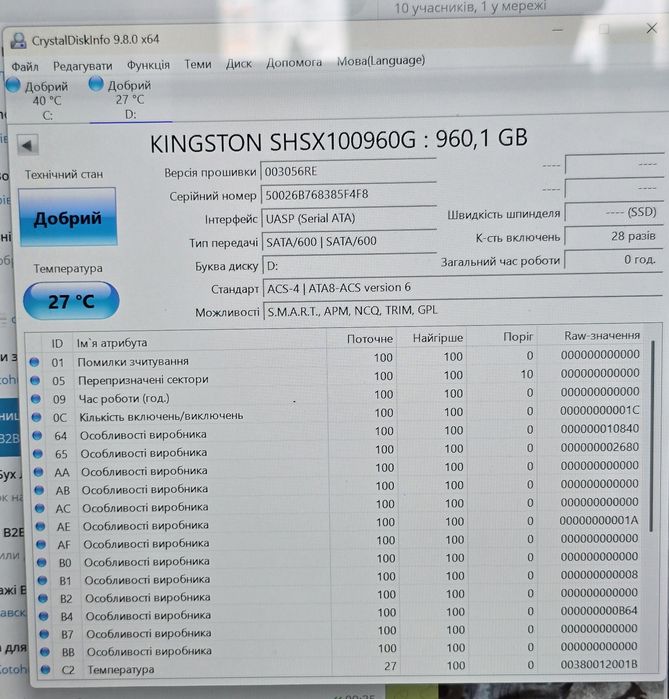Image resolution: width=669 pixels, height=699 pixels.
Task: Click the drive letter field D:
Action: click(350, 266)
